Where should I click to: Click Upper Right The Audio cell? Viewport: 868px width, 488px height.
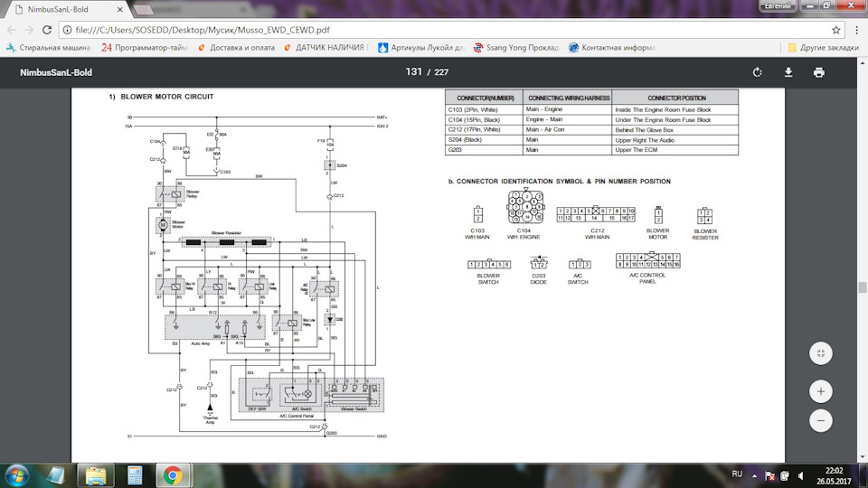[675, 140]
